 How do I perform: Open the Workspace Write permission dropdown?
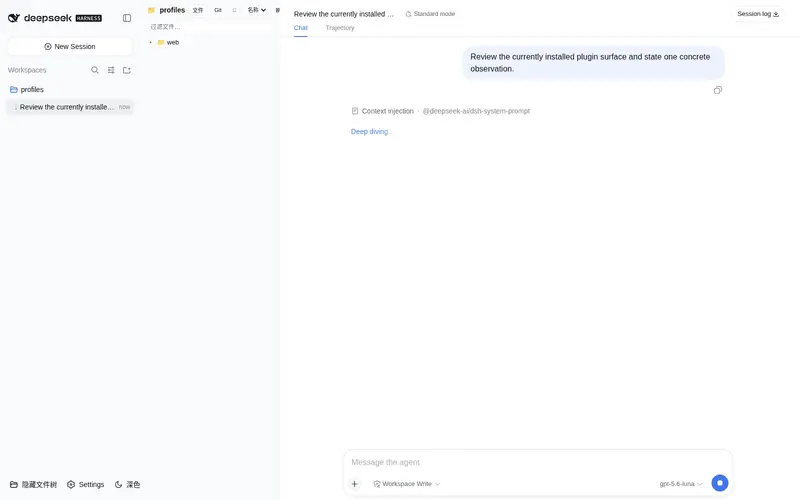tap(407, 484)
